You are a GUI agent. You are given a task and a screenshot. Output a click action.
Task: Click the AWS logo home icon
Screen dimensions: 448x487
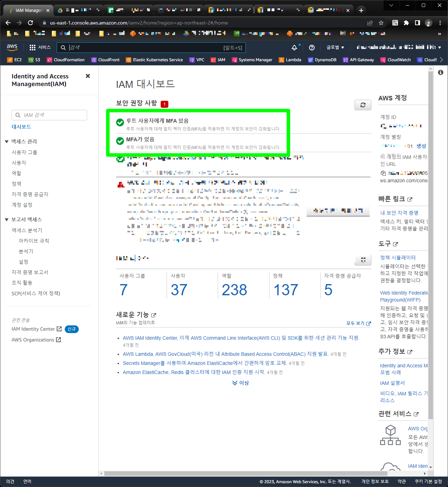[12, 47]
